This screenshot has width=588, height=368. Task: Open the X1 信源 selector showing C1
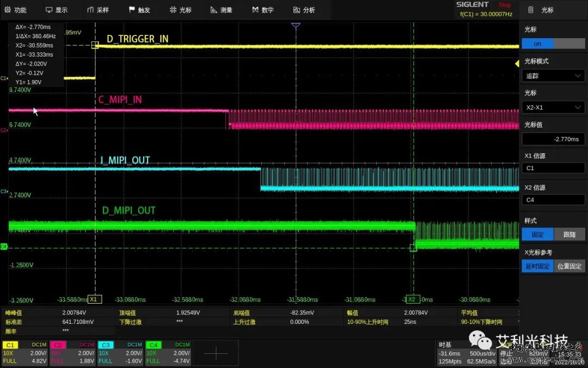(x=553, y=168)
